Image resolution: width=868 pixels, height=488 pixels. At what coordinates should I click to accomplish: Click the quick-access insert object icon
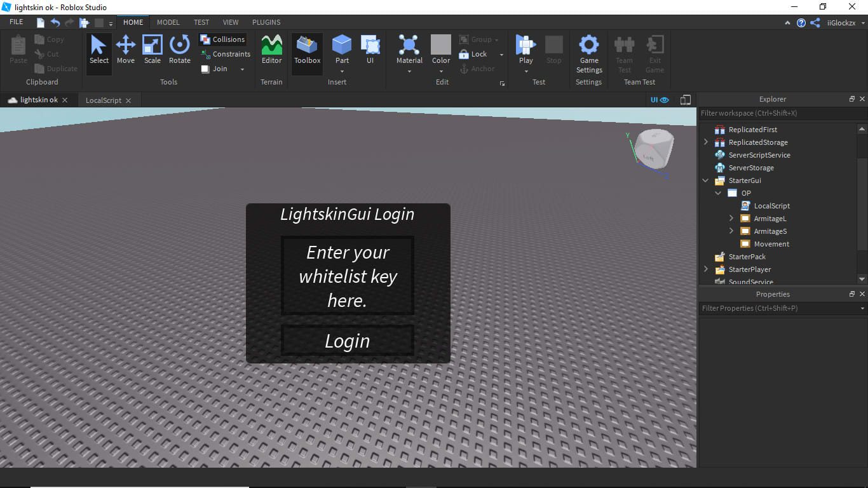(x=84, y=22)
